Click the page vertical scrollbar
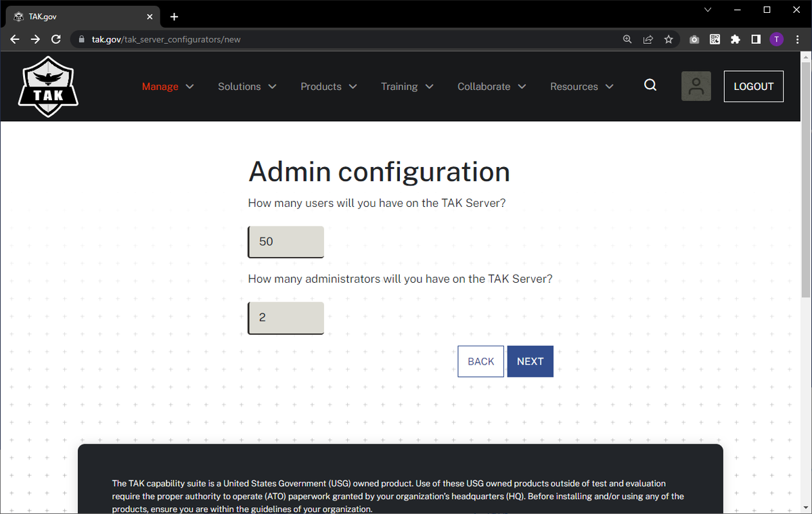Image resolution: width=812 pixels, height=514 pixels. coord(805,181)
